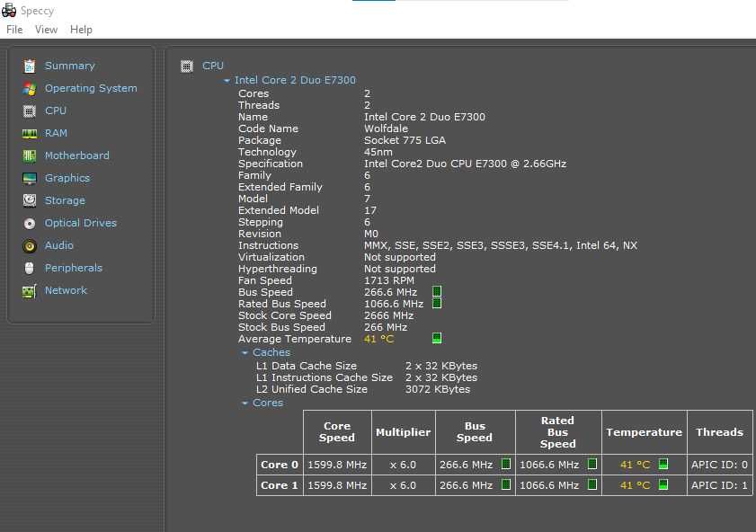Click the Virtualization label

point(271,257)
